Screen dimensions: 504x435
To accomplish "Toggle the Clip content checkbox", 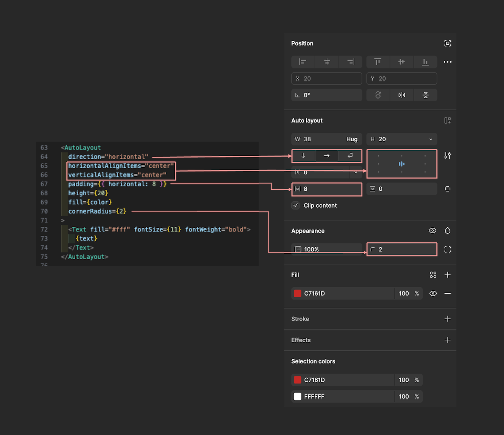I will pyautogui.click(x=296, y=205).
